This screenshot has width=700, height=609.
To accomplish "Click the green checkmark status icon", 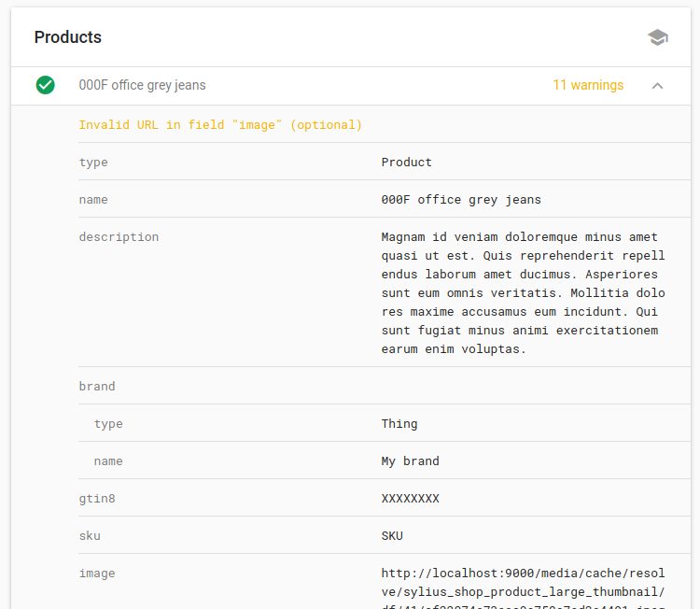I will pyautogui.click(x=45, y=85).
